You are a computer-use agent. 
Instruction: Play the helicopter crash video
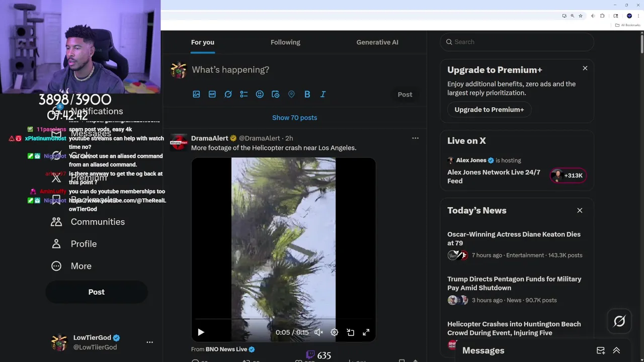tap(201, 332)
